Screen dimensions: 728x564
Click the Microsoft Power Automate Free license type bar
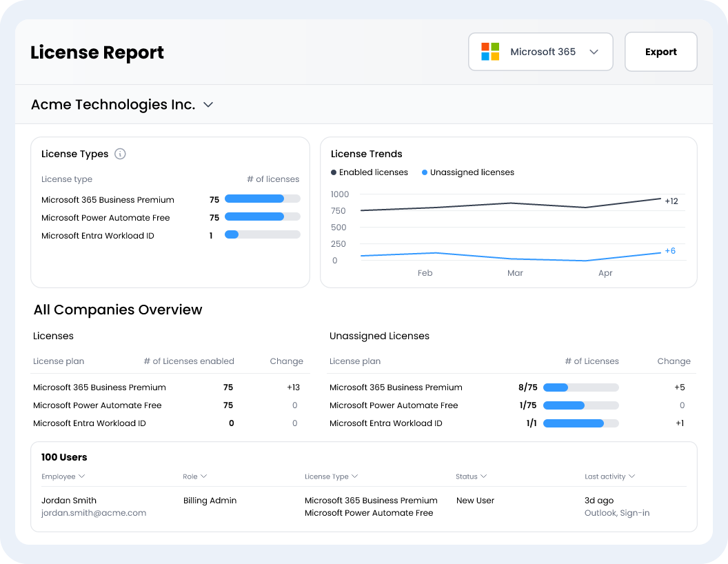click(262, 217)
